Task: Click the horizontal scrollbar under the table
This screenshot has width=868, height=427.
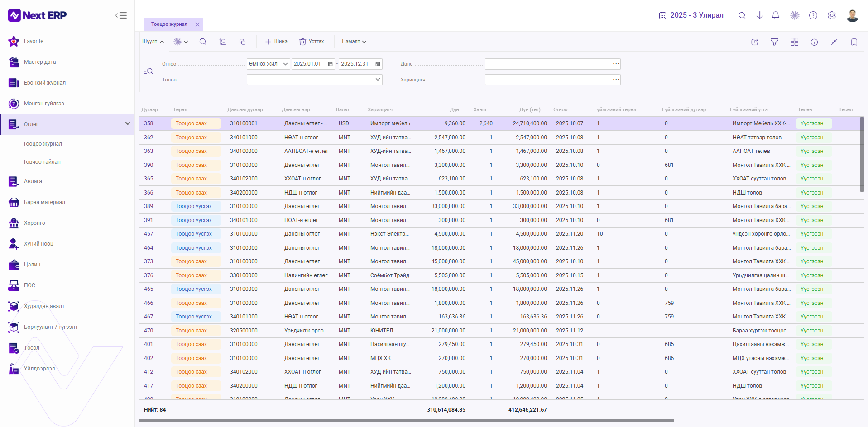Action: (407, 421)
